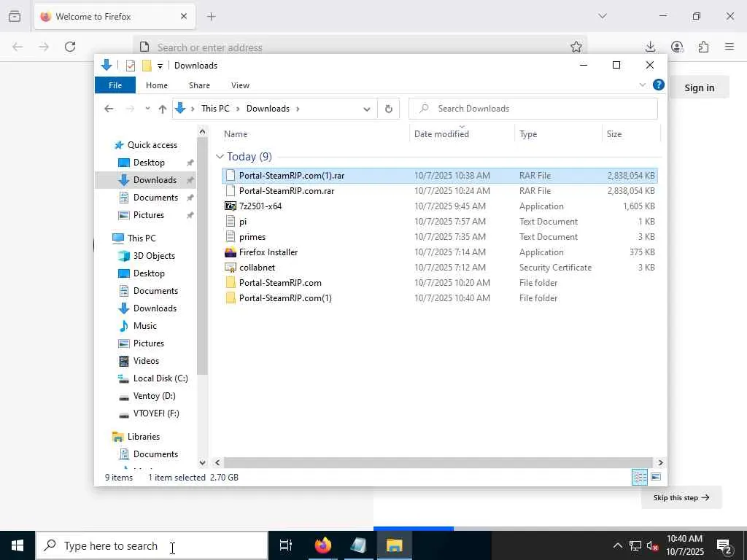Click Firefox View icon at top-left
747x560 pixels.
click(15, 17)
